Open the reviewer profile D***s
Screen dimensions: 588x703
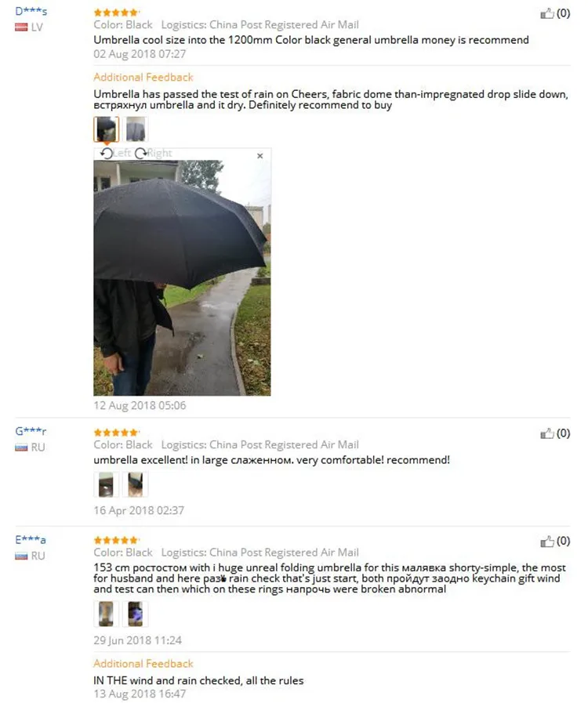point(31,11)
